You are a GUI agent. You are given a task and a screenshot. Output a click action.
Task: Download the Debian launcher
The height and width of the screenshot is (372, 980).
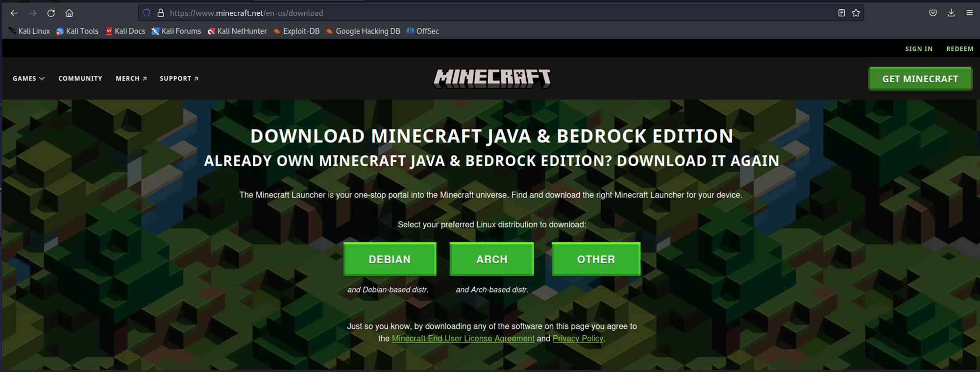[x=390, y=259]
